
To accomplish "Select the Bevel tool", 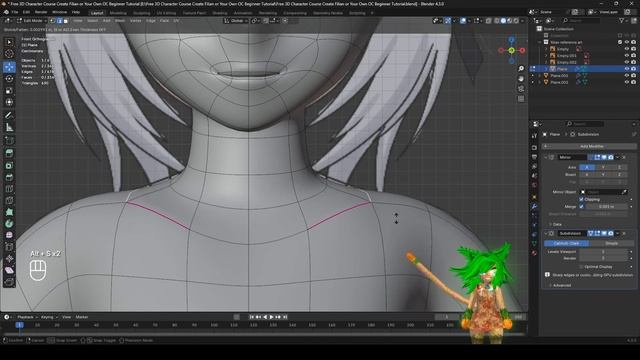I will [x=9, y=177].
